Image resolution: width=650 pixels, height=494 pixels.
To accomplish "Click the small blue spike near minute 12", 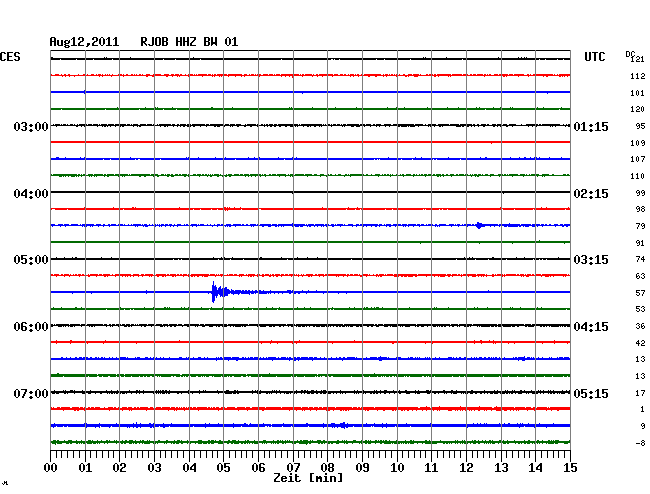I will (479, 225).
